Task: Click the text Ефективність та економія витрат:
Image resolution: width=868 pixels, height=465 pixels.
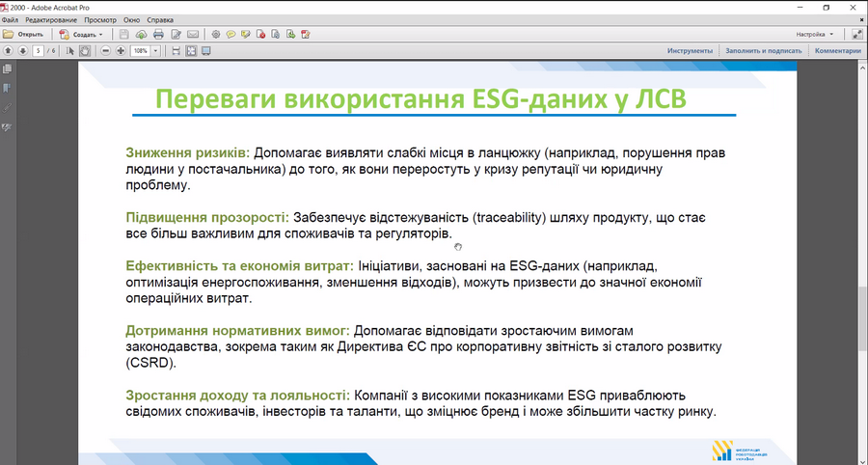Action: point(240,266)
